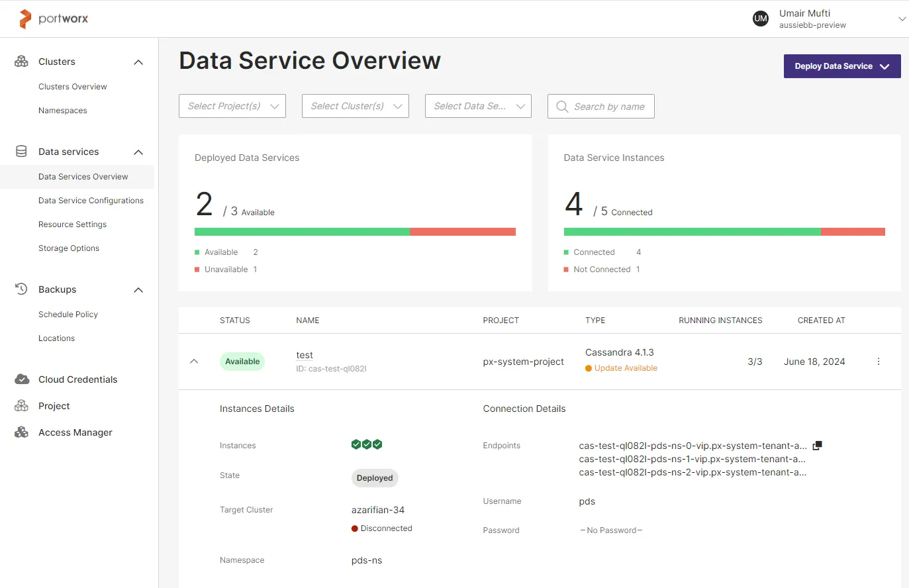Click the Data Service Instances connection bar

click(724, 232)
